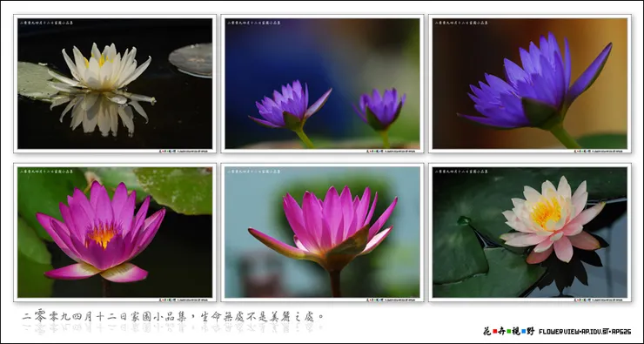Viewport: 644px width, 344px height.
Task: Open the magenta lily with green pads photo
Action: (115, 233)
